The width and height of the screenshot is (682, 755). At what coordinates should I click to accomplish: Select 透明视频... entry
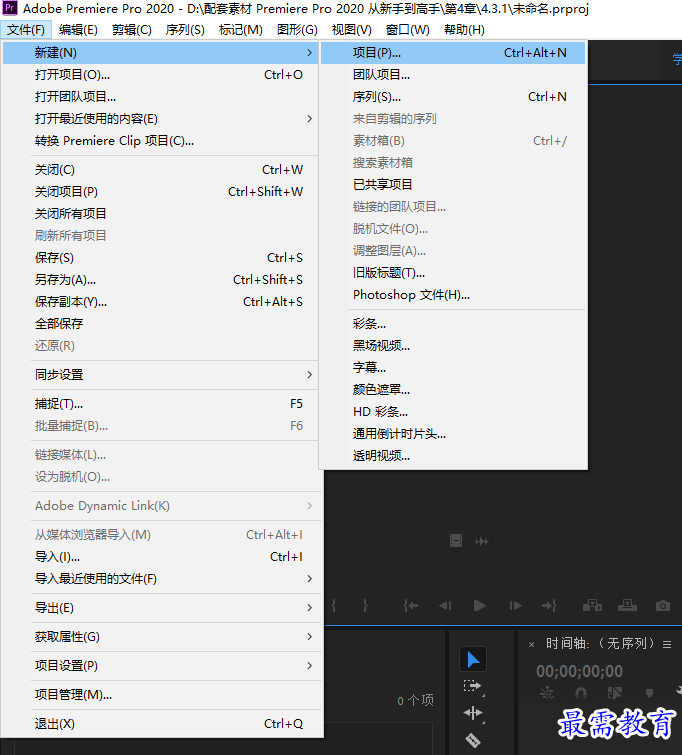point(453,456)
